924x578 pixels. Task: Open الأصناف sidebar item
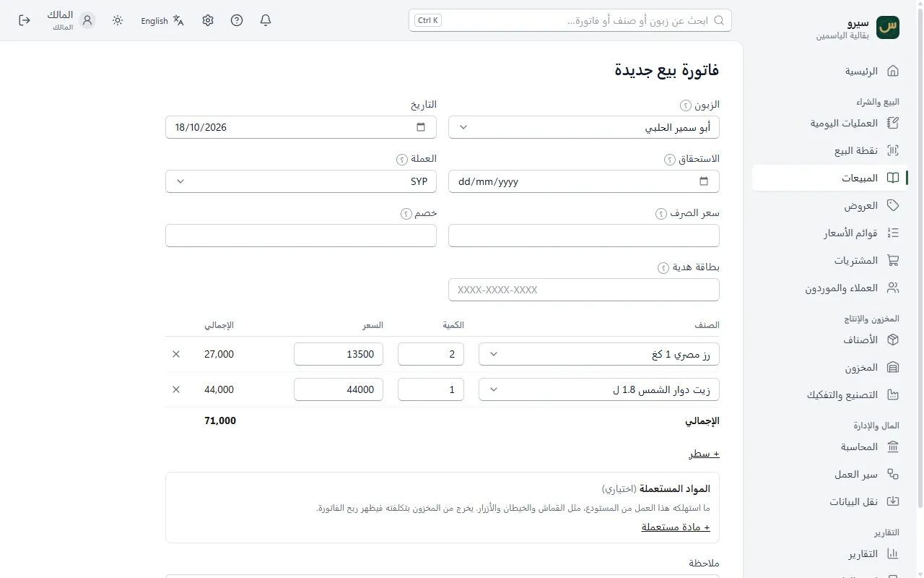(x=830, y=340)
